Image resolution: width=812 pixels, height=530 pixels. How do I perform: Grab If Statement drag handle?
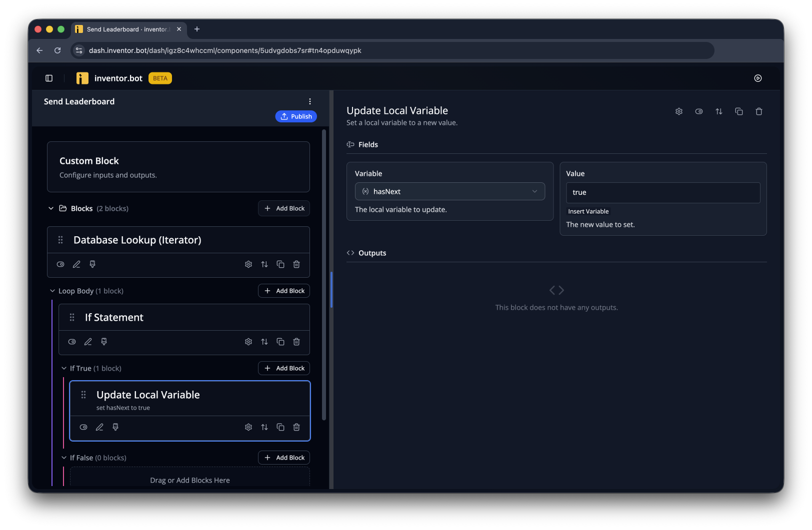pos(72,317)
